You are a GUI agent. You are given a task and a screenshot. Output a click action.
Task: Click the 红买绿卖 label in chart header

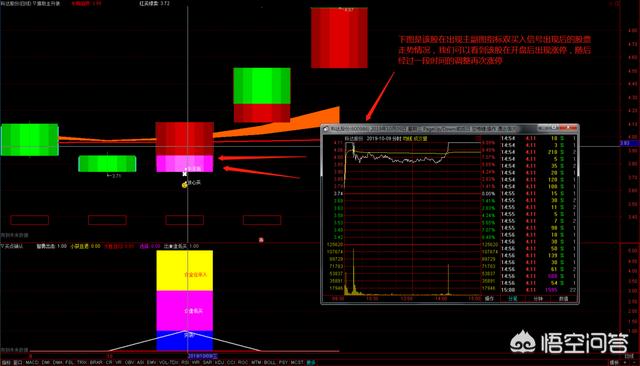coord(149,3)
